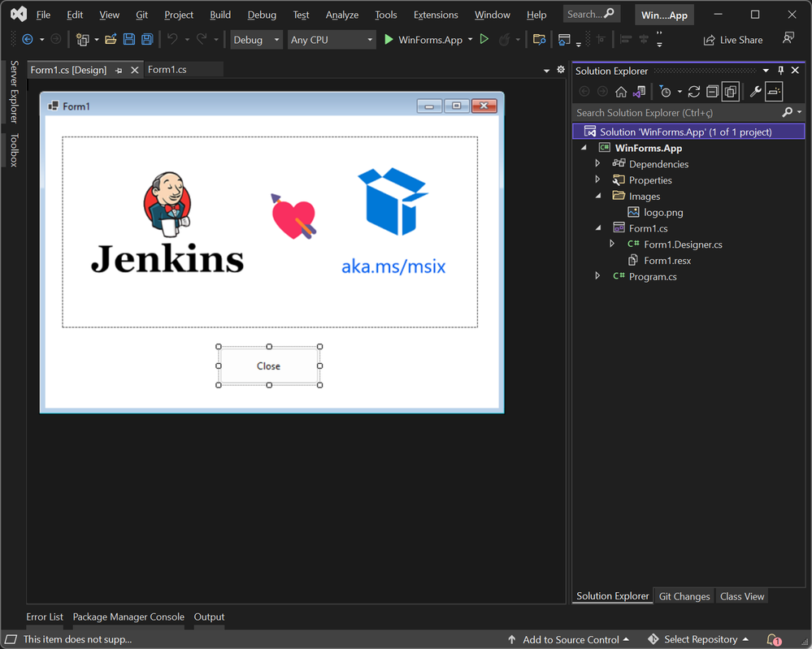Click Start Without Debugging outline play icon
This screenshot has height=649, width=812.
tap(484, 39)
